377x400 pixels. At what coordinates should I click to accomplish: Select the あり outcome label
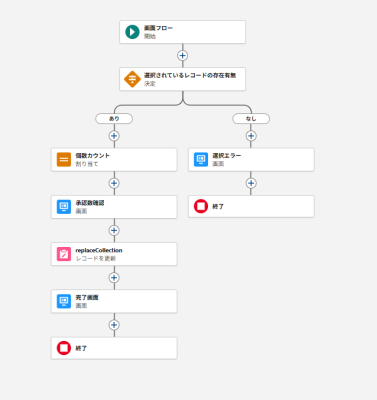click(114, 119)
